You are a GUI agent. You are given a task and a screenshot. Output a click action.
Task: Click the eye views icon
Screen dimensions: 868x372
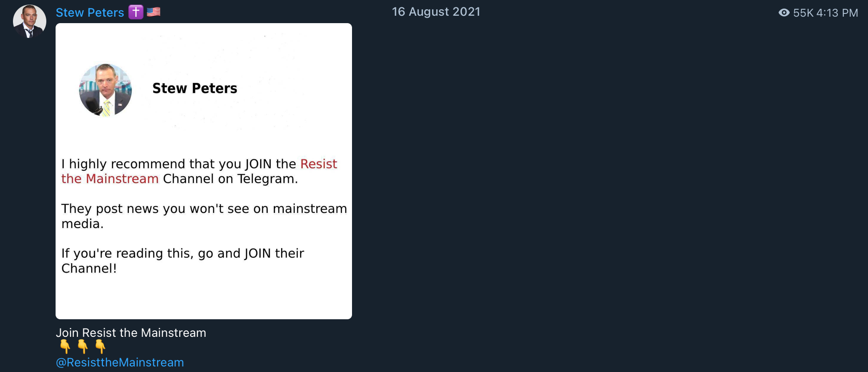(784, 12)
